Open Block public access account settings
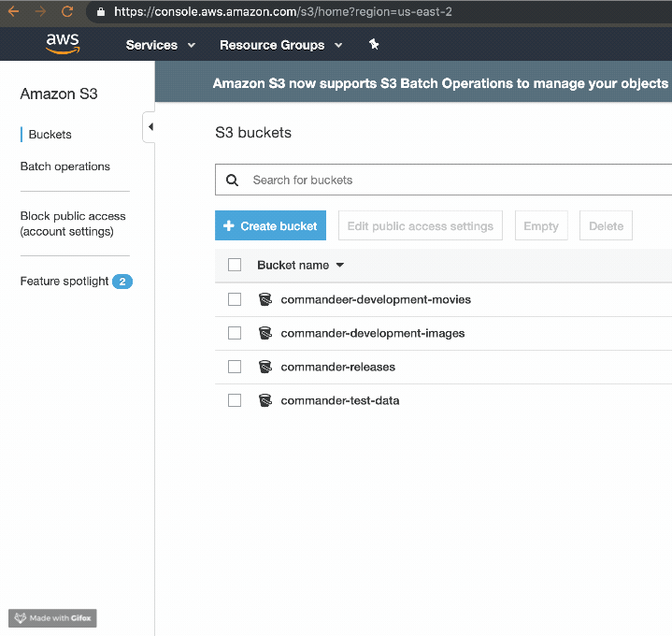This screenshot has width=672, height=636. (73, 224)
